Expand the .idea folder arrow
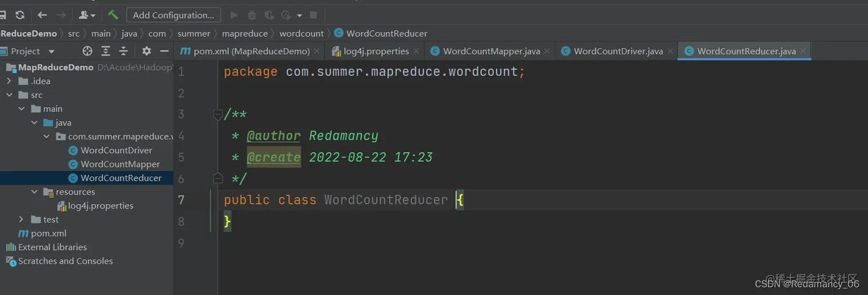 pos(9,81)
